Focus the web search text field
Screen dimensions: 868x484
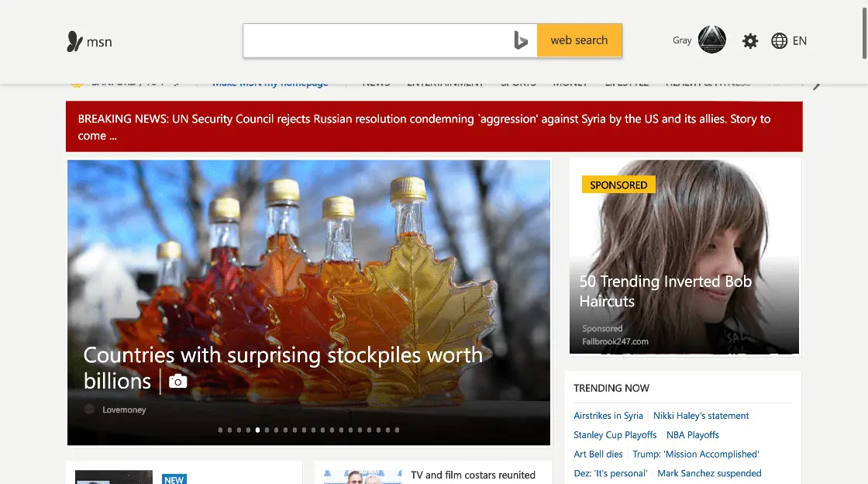pos(376,40)
